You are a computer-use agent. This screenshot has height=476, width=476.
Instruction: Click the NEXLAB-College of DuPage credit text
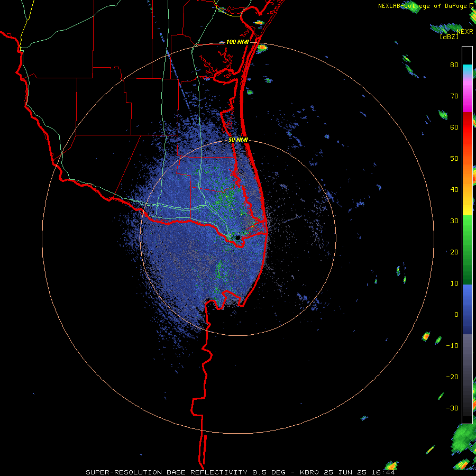click(422, 6)
